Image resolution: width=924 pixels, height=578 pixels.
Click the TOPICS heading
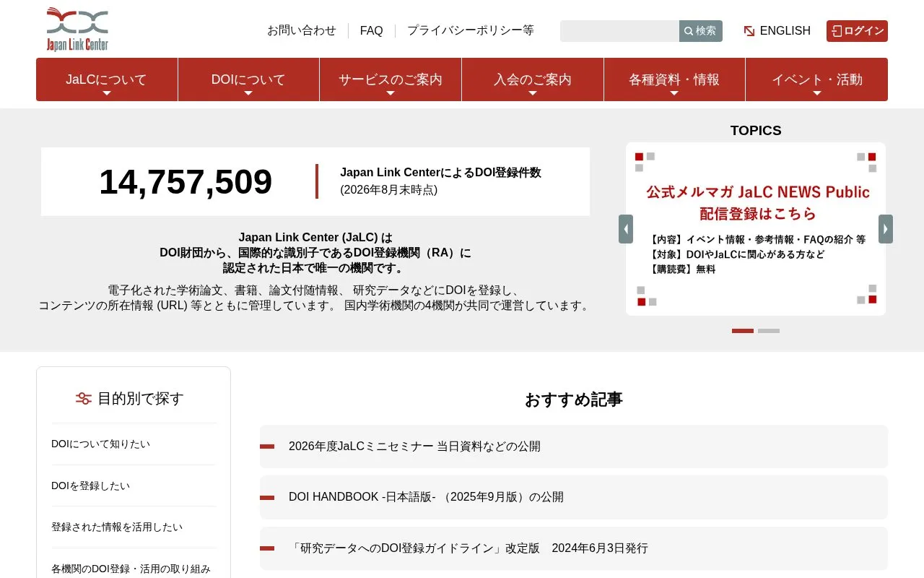pos(756,130)
